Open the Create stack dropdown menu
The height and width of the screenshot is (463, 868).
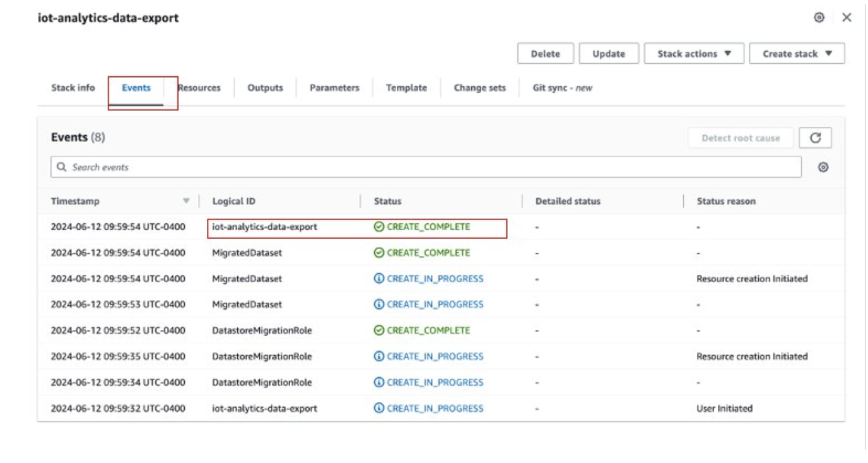pos(797,54)
